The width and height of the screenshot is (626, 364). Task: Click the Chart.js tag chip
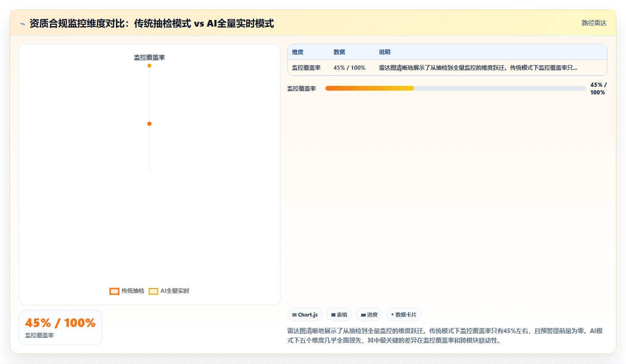[x=305, y=315]
